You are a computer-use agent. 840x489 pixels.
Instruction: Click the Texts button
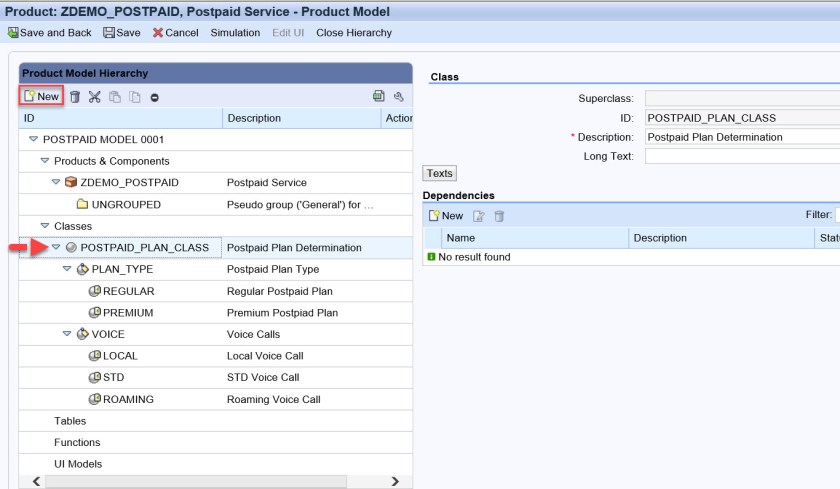coord(440,174)
